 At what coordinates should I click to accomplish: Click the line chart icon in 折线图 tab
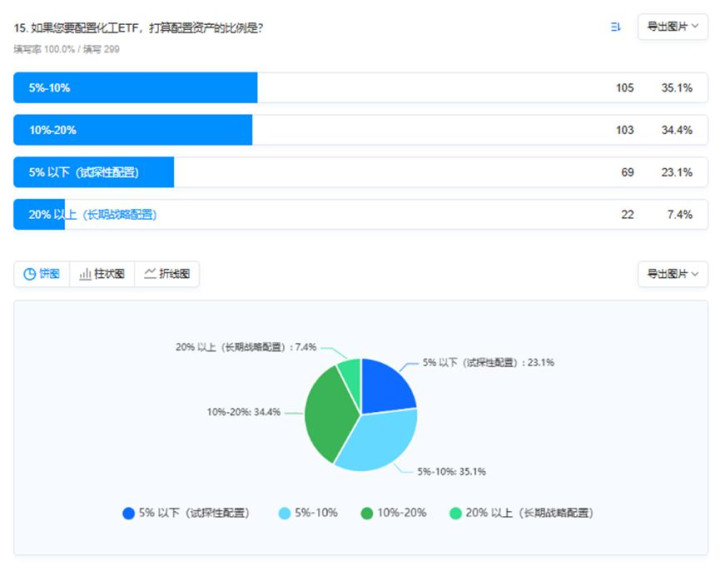pyautogui.click(x=150, y=274)
